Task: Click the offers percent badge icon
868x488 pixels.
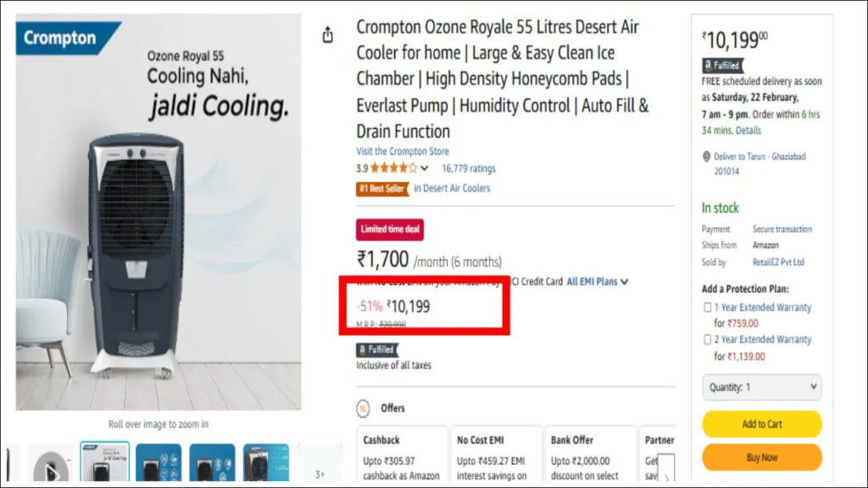Action: coord(364,408)
